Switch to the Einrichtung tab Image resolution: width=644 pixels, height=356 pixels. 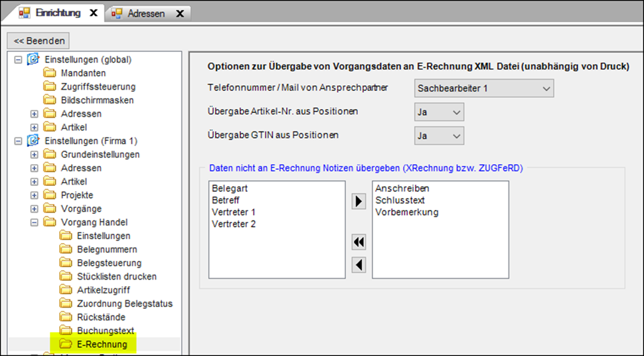click(x=58, y=13)
